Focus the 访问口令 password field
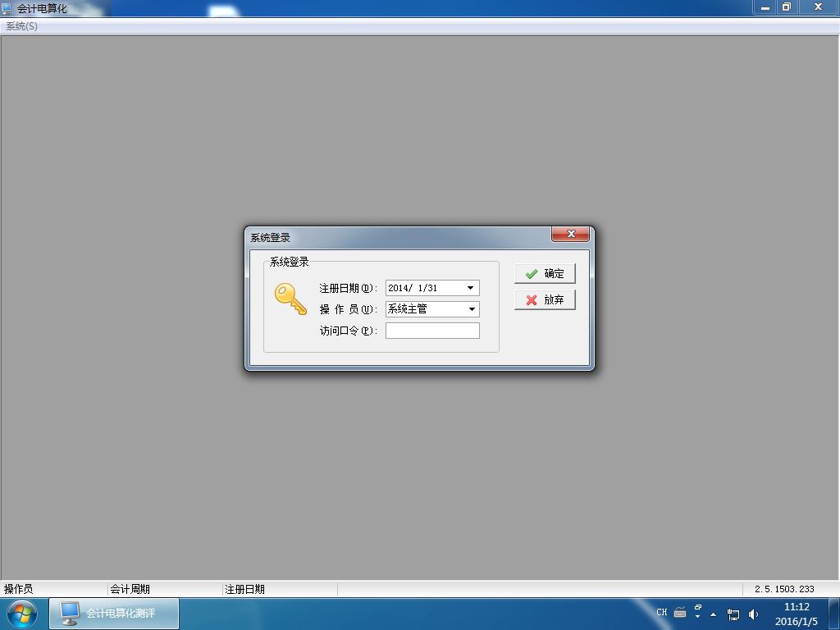840x630 pixels. 432,331
